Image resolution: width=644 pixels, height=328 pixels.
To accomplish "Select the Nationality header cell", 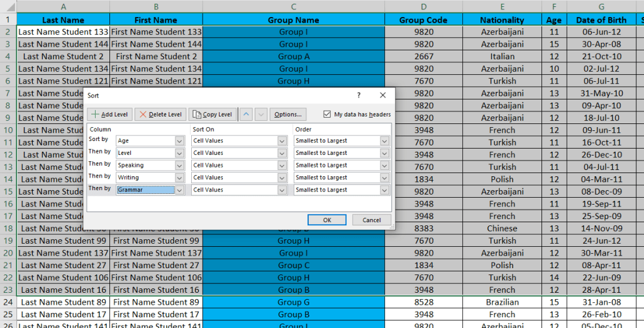I will pyautogui.click(x=502, y=20).
